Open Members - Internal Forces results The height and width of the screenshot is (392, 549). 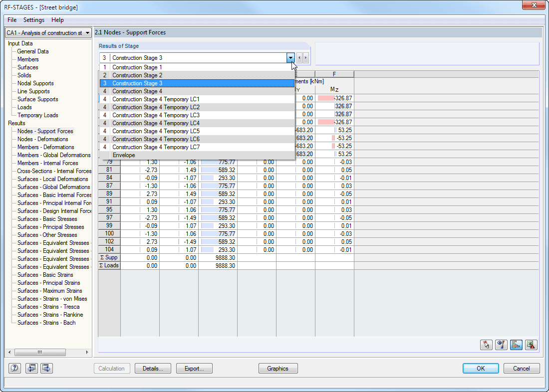click(47, 163)
